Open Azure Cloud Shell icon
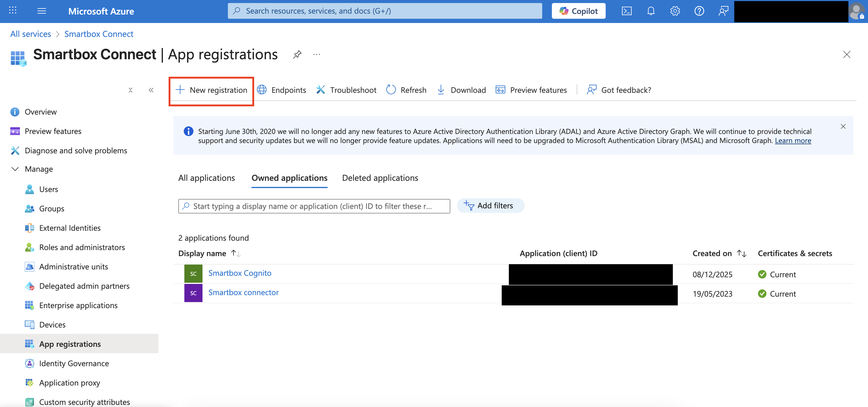Image resolution: width=868 pixels, height=407 pixels. 627,11
